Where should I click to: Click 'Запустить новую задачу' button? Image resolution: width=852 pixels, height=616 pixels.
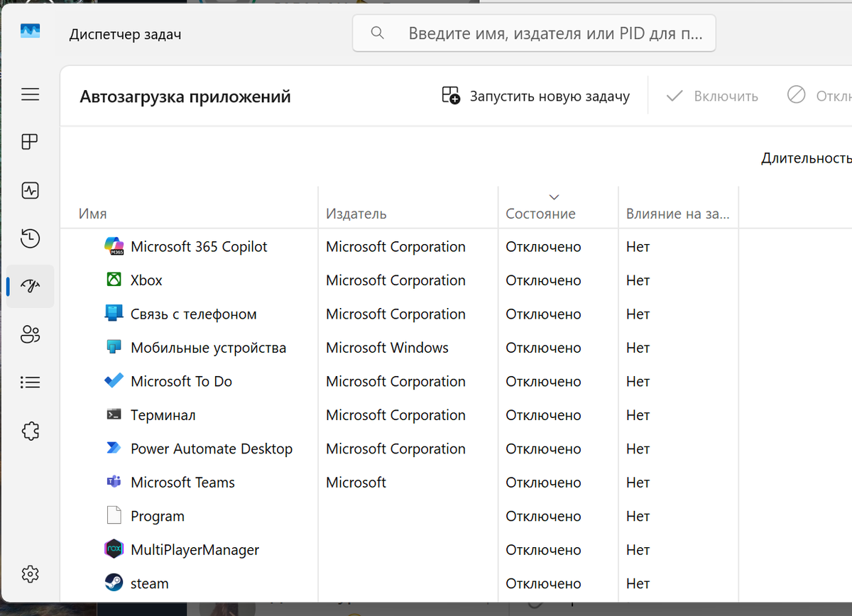coord(536,96)
